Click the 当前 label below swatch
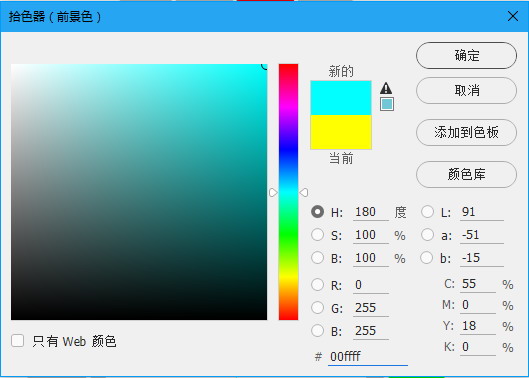529x378 pixels. (341, 158)
